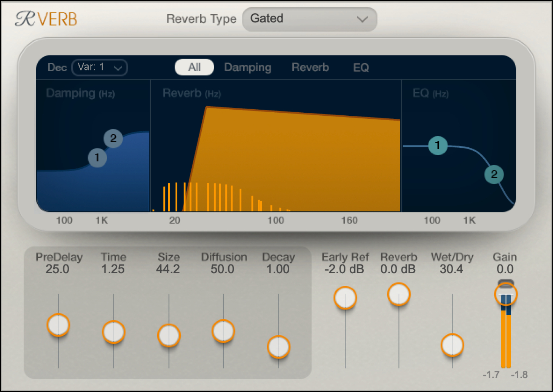Click the Gated dropdown chevron
Screen dimensions: 553x392
pyautogui.click(x=363, y=19)
